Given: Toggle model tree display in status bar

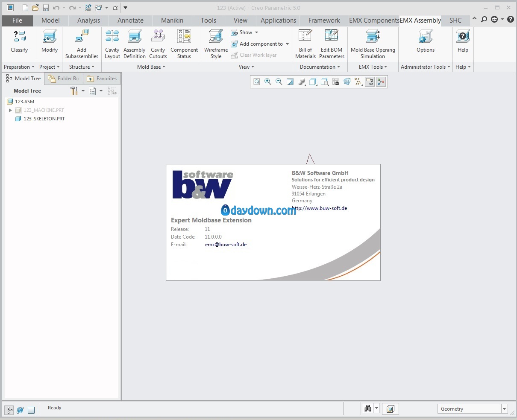Looking at the screenshot, I should pos(9,410).
